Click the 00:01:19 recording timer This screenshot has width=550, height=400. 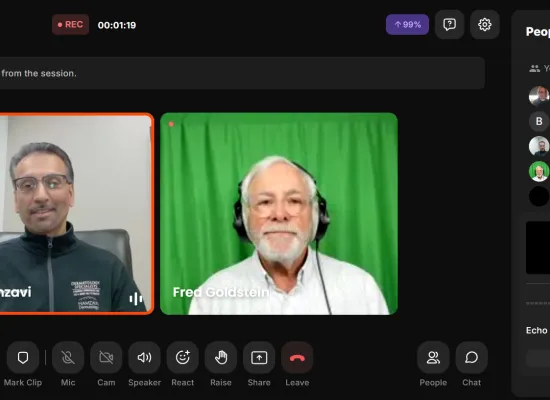(x=117, y=25)
